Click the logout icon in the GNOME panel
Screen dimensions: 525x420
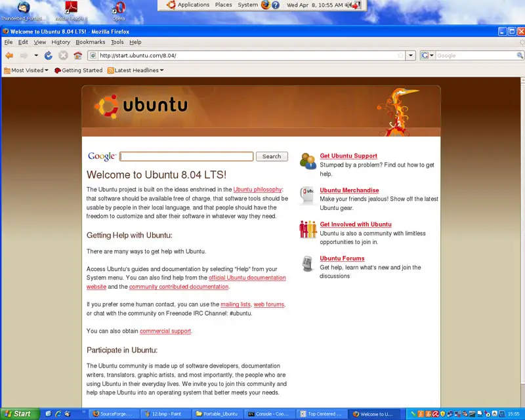tap(357, 5)
